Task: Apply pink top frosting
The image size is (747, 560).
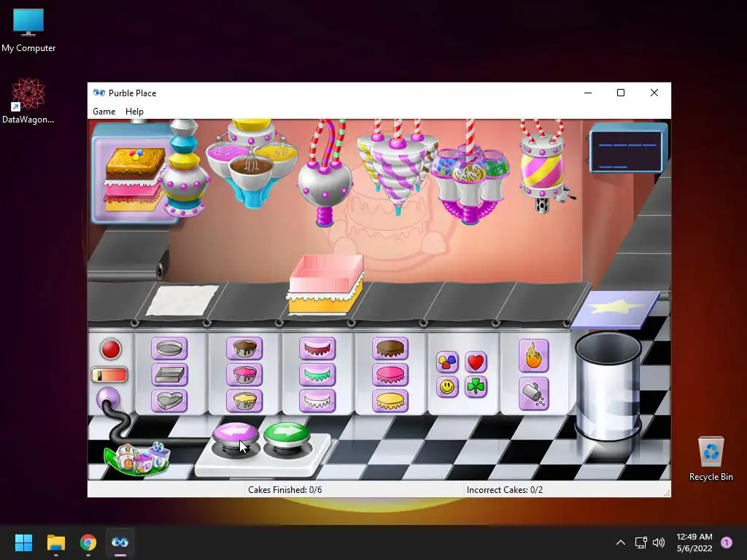Action: click(x=390, y=375)
